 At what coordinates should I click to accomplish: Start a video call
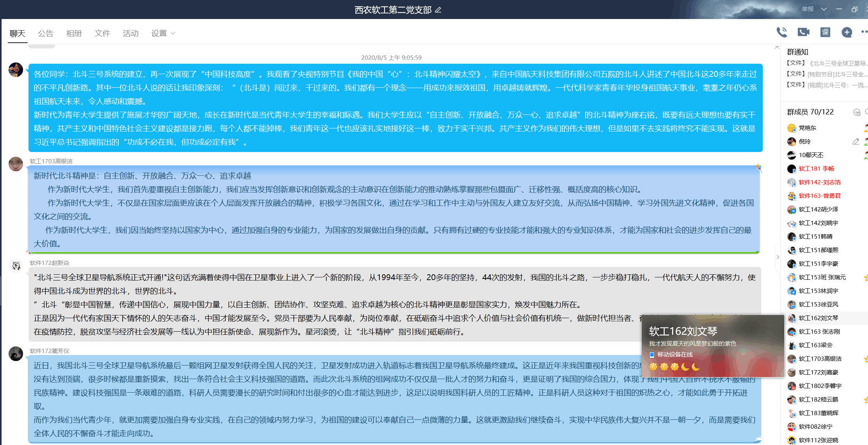(803, 33)
